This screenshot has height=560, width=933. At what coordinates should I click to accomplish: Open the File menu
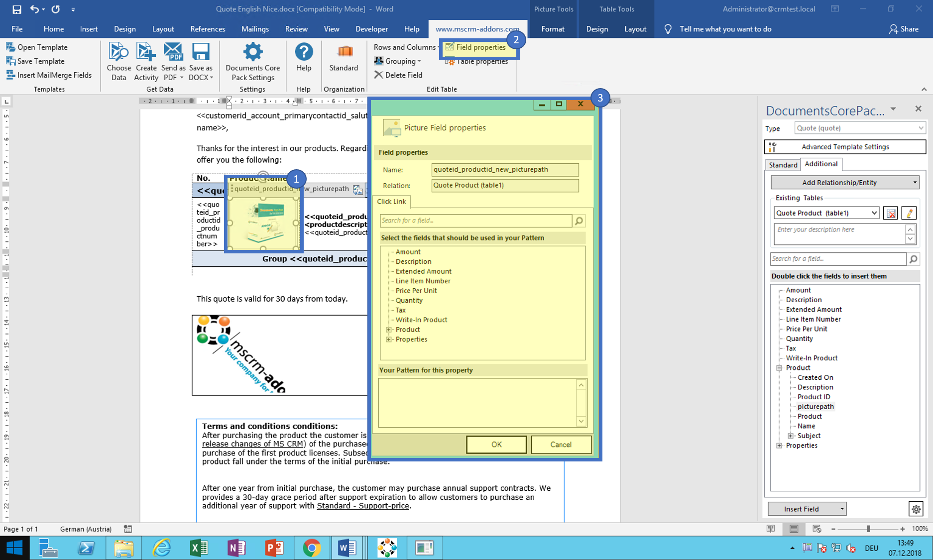pos(17,29)
